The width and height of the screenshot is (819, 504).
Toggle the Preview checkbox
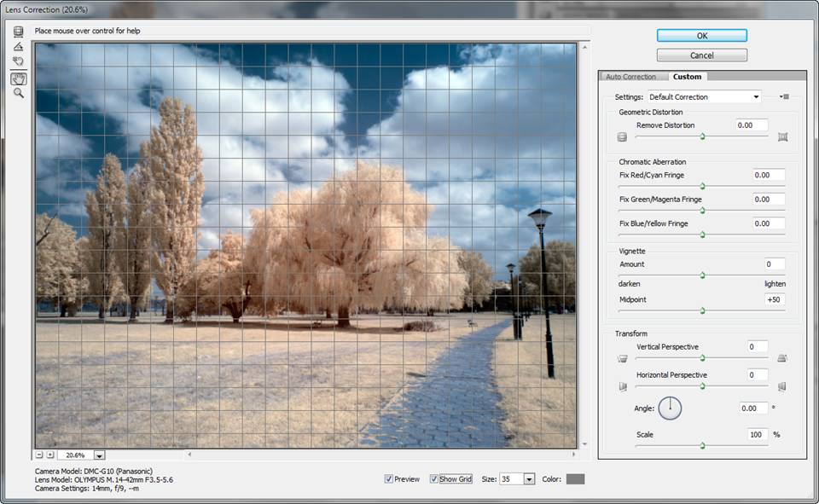pyautogui.click(x=389, y=479)
